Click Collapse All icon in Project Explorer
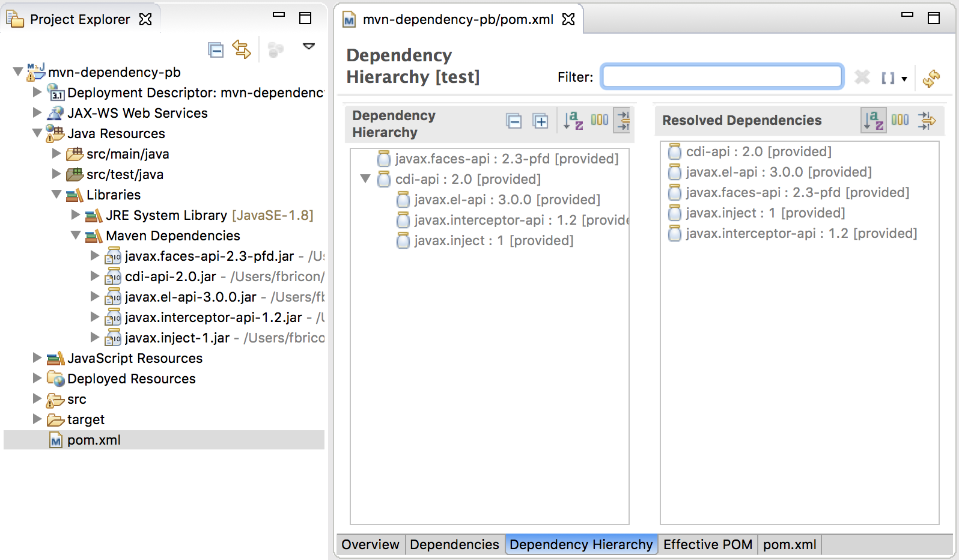This screenshot has height=560, width=959. click(x=215, y=50)
